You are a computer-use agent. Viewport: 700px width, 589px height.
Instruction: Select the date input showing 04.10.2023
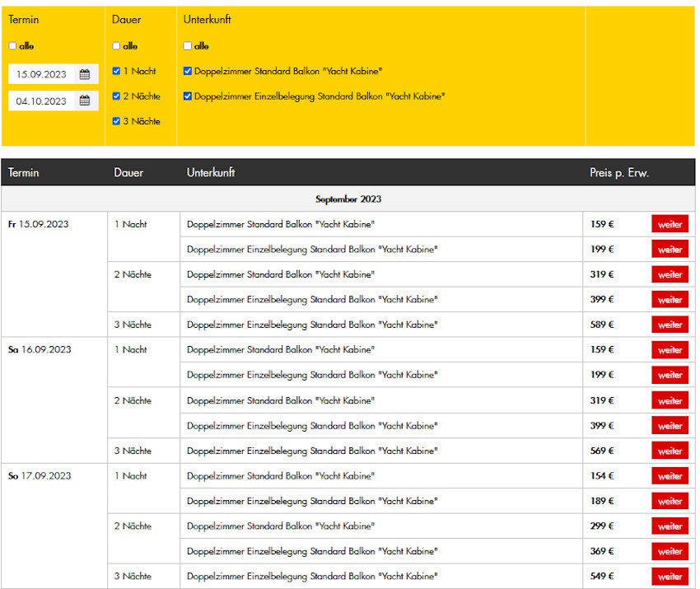tap(41, 101)
